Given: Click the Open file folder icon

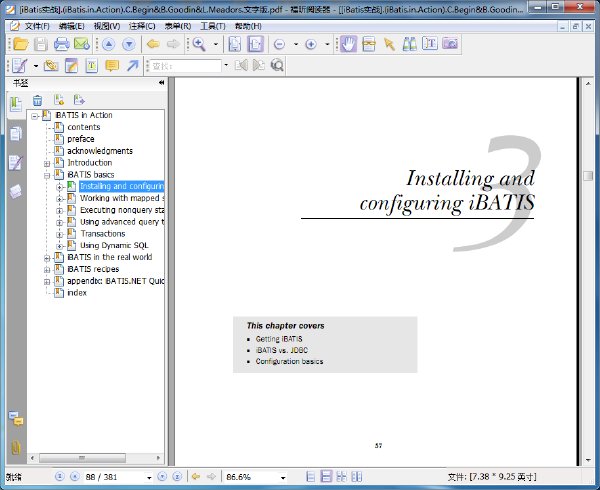Looking at the screenshot, I should tap(21, 44).
